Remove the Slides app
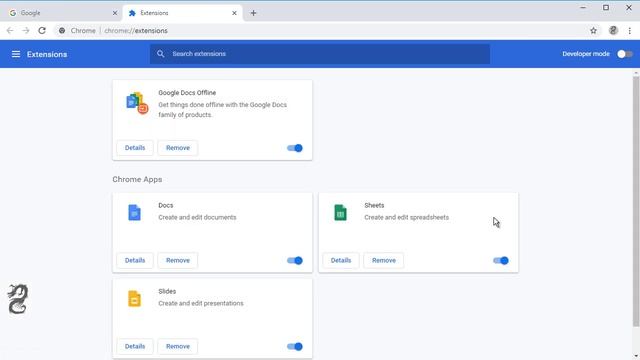This screenshot has width=640, height=360. pos(178,347)
